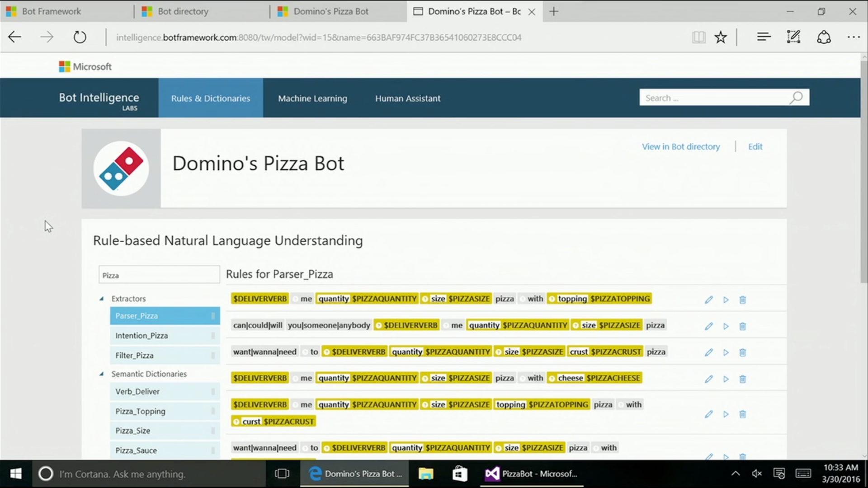This screenshot has height=488, width=868.
Task: Click the edit pencil icon for the first rule
Action: click(x=708, y=300)
